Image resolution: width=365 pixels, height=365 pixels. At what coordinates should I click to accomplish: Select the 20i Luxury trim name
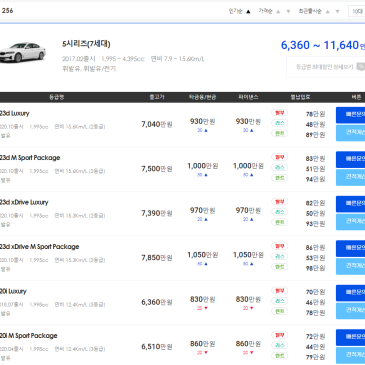pyautogui.click(x=13, y=291)
